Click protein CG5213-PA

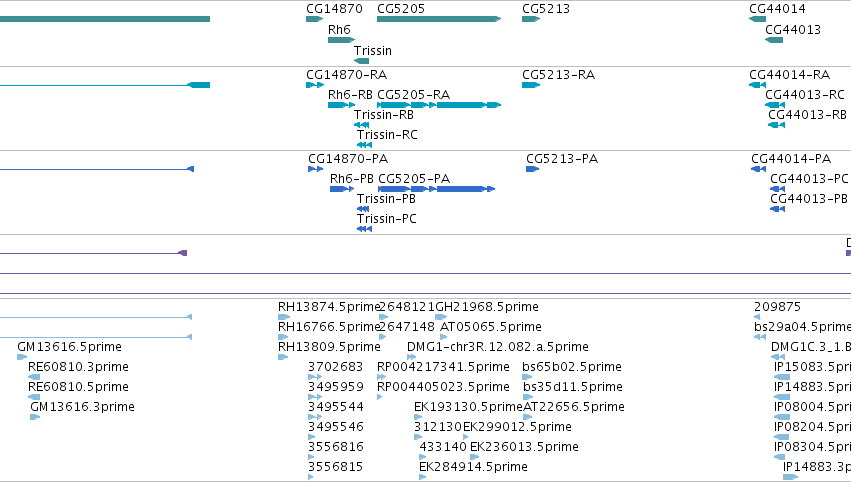pyautogui.click(x=562, y=159)
